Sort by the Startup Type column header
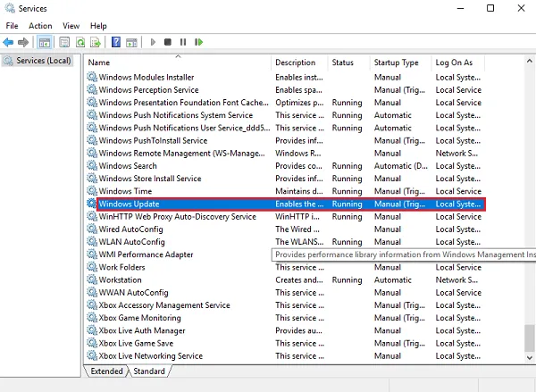 pos(397,63)
